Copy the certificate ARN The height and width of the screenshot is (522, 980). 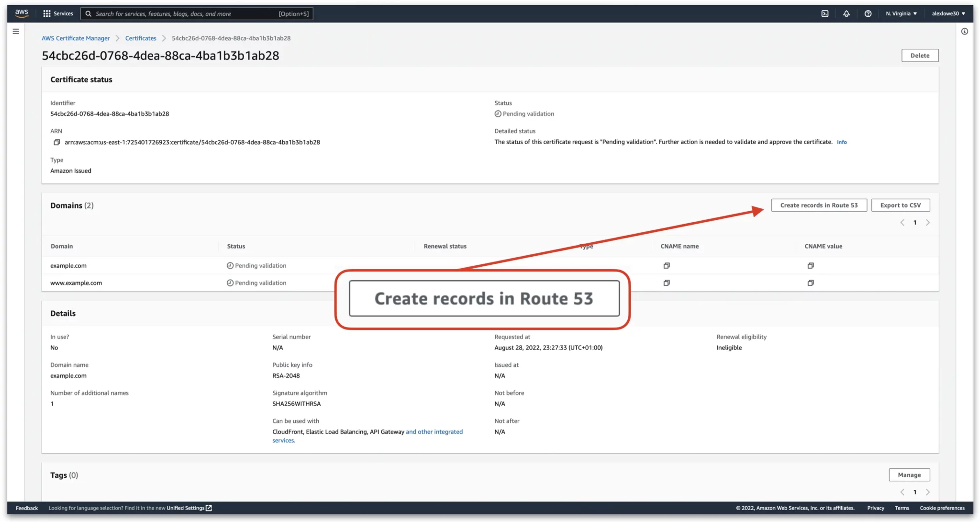point(56,142)
